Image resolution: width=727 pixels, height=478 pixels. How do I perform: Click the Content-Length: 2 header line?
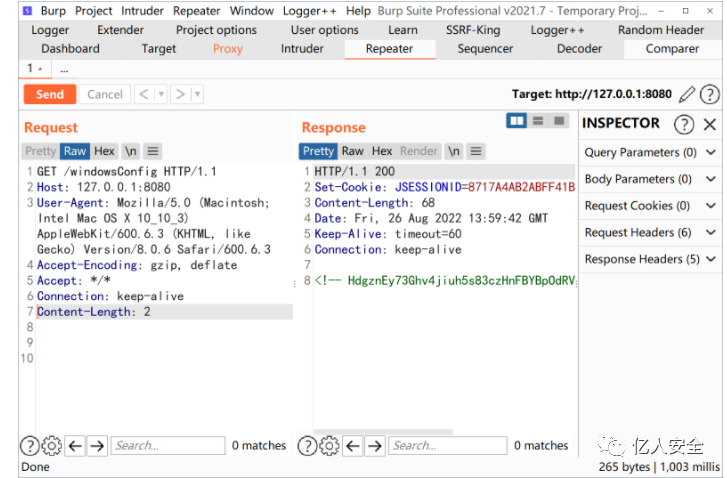165,312
